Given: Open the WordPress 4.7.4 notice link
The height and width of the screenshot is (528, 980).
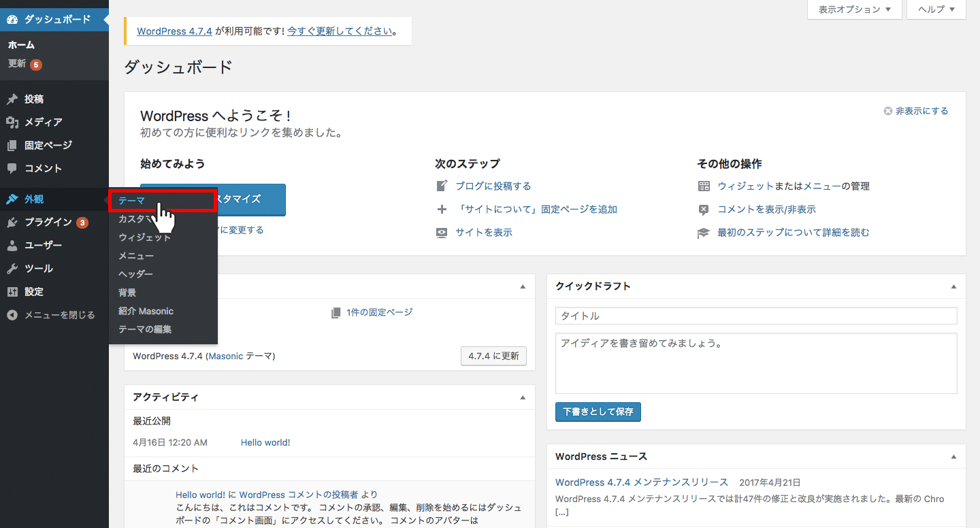Looking at the screenshot, I should coord(174,31).
